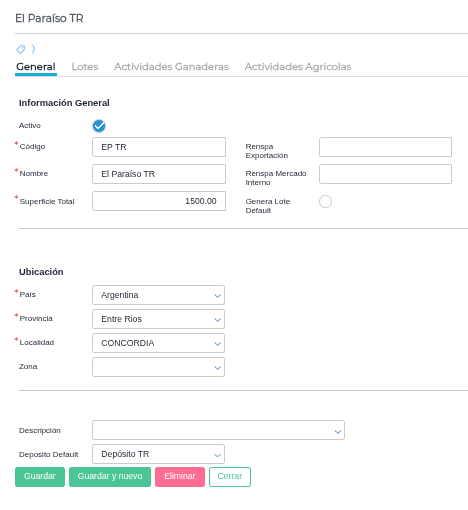Screen dimensions: 468x510
Task: Open the País dropdown showing Argentina
Action: (x=158, y=295)
